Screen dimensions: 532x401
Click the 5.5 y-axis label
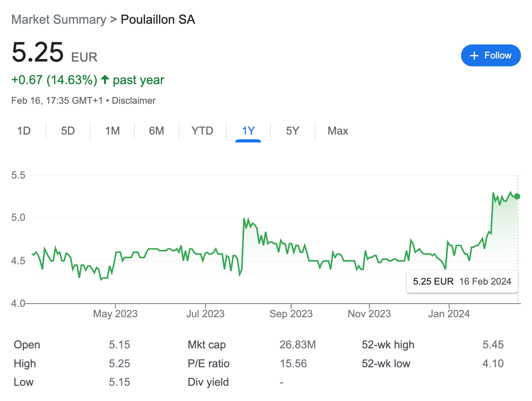[x=18, y=175]
